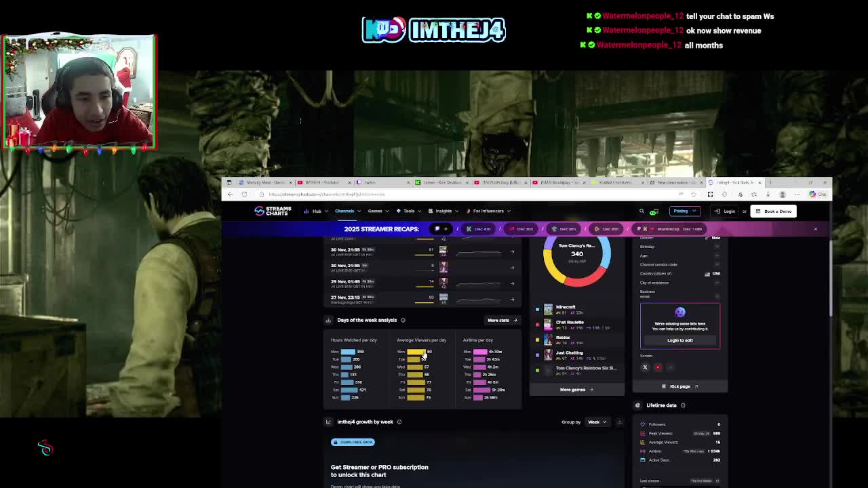
Task: Show info for imthej4 growth by week
Action: [399, 422]
